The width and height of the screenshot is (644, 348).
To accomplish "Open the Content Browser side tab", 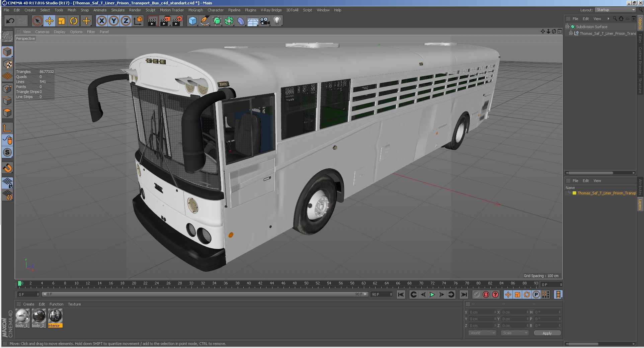I will (x=640, y=60).
